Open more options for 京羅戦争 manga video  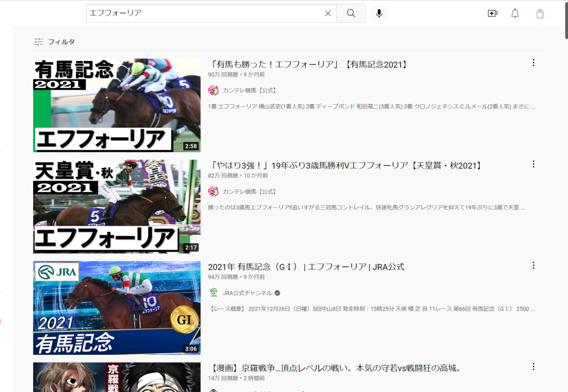click(x=533, y=367)
